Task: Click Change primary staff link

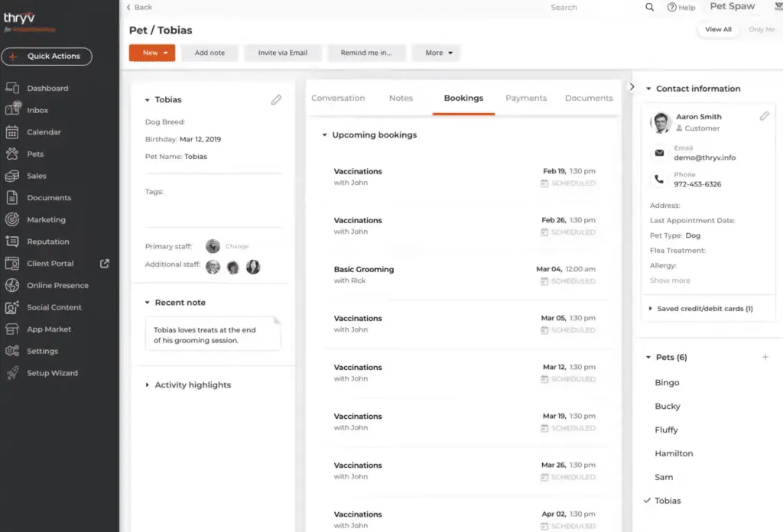Action: pyautogui.click(x=237, y=247)
